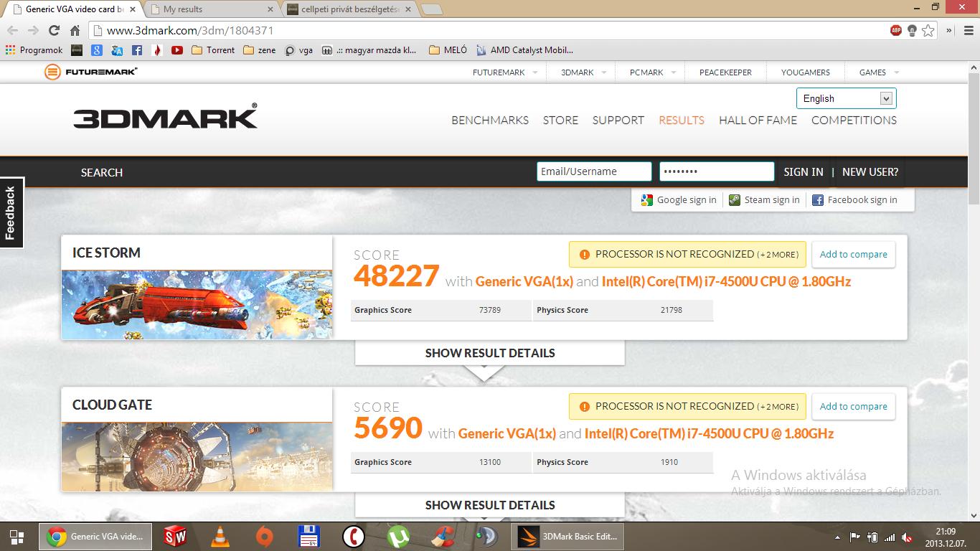The height and width of the screenshot is (551, 980).
Task: Click the Cloud Gate thumbnail image
Action: 197,456
